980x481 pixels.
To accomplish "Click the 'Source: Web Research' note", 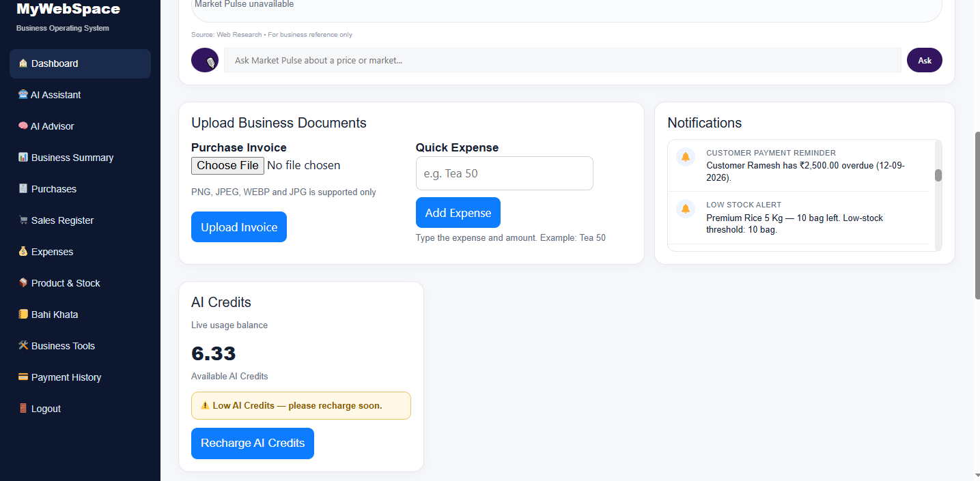I will coord(272,34).
